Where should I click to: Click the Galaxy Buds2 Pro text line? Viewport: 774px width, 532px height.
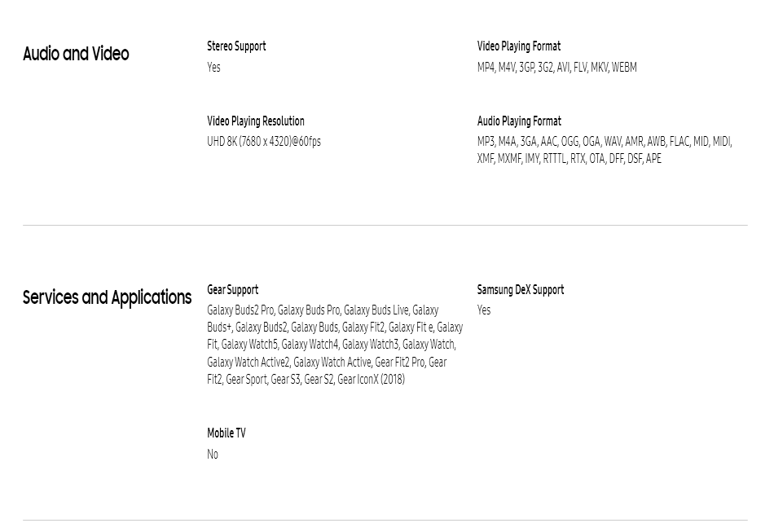323,310
